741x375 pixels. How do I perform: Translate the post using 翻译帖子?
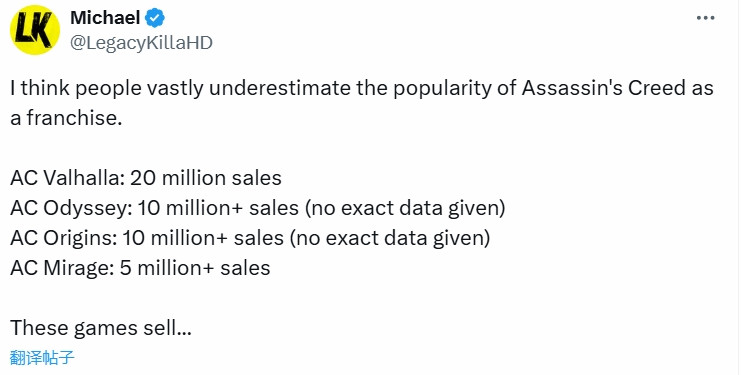pyautogui.click(x=42, y=358)
